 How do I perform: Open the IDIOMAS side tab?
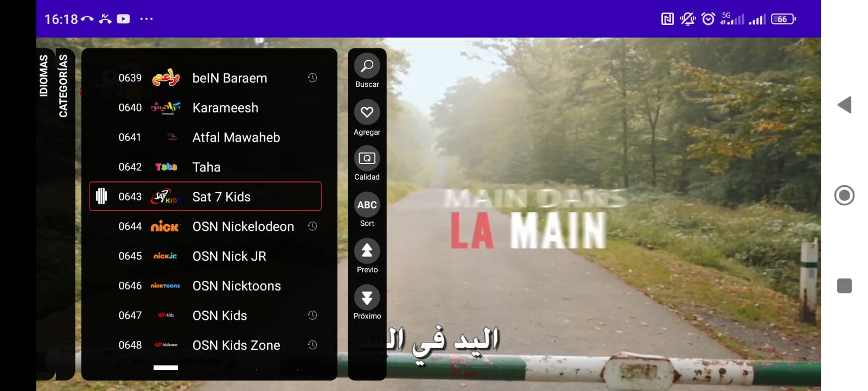coord(44,75)
